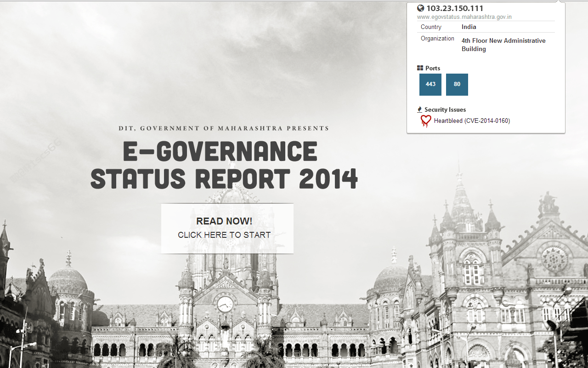This screenshot has height=368, width=588.
Task: Click the DIT, Government of Maharashtra Presents subtitle
Action: (x=224, y=128)
